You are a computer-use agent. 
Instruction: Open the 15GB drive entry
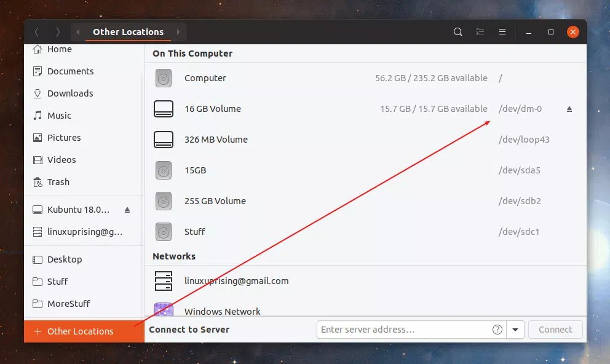365,170
